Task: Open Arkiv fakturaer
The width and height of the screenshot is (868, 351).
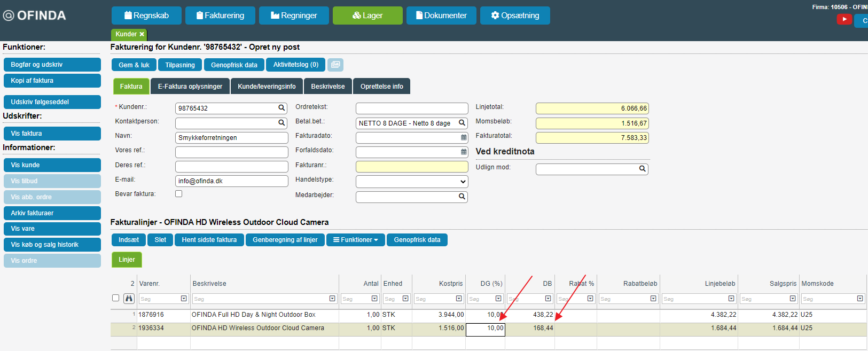Action: coord(52,213)
